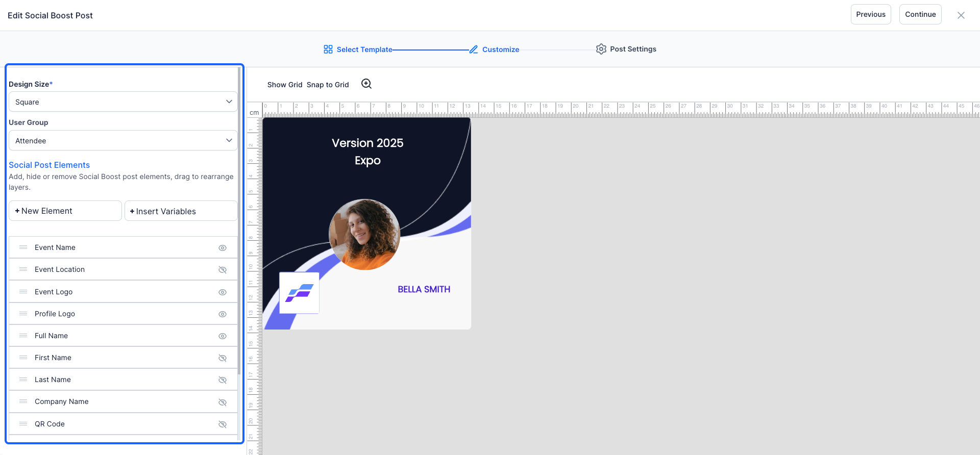Select the profile photo on the canvas
The width and height of the screenshot is (980, 455).
(364, 235)
